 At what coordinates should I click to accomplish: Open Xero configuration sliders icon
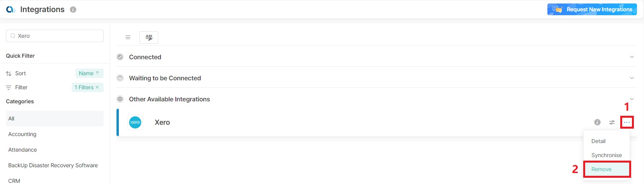(x=612, y=122)
